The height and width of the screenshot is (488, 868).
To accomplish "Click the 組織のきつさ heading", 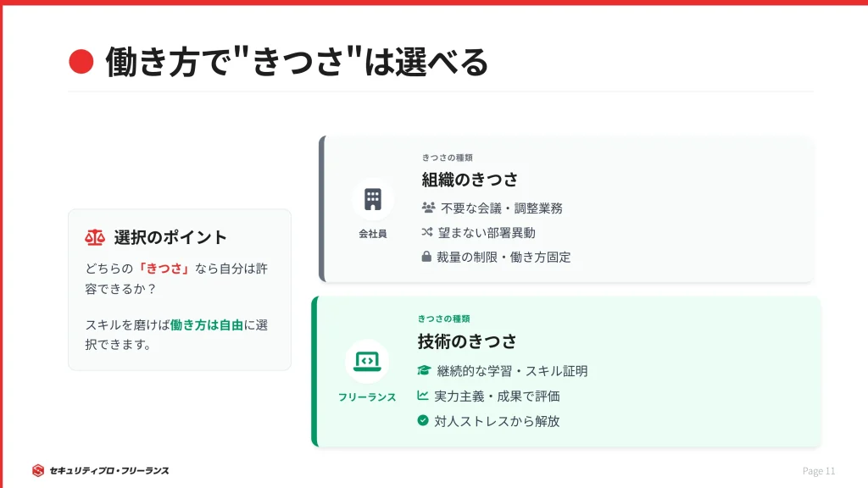I will point(470,180).
